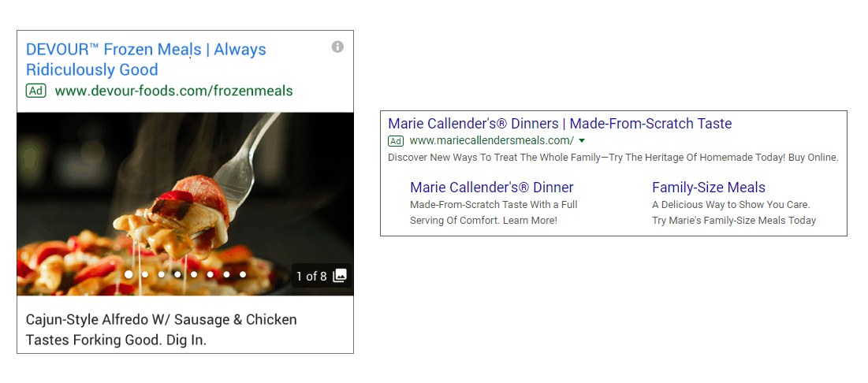Click the www.mariecallendersmeals.com display URL

[x=491, y=141]
